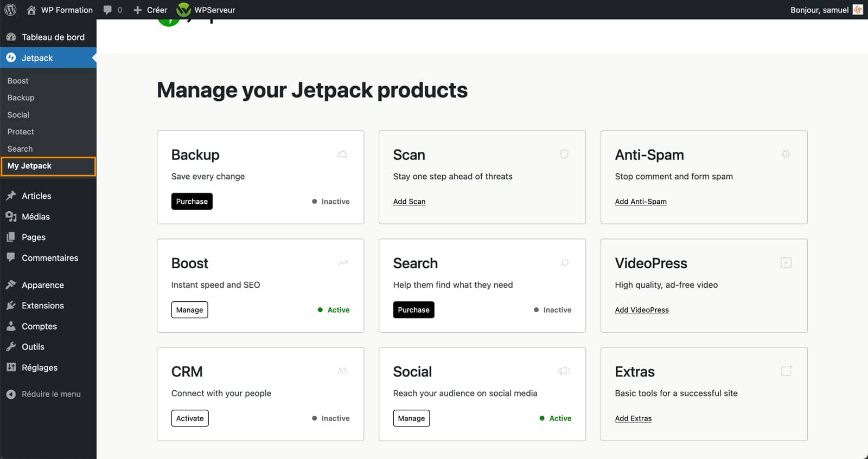
Task: Click the Articles pin icon
Action: (x=11, y=196)
